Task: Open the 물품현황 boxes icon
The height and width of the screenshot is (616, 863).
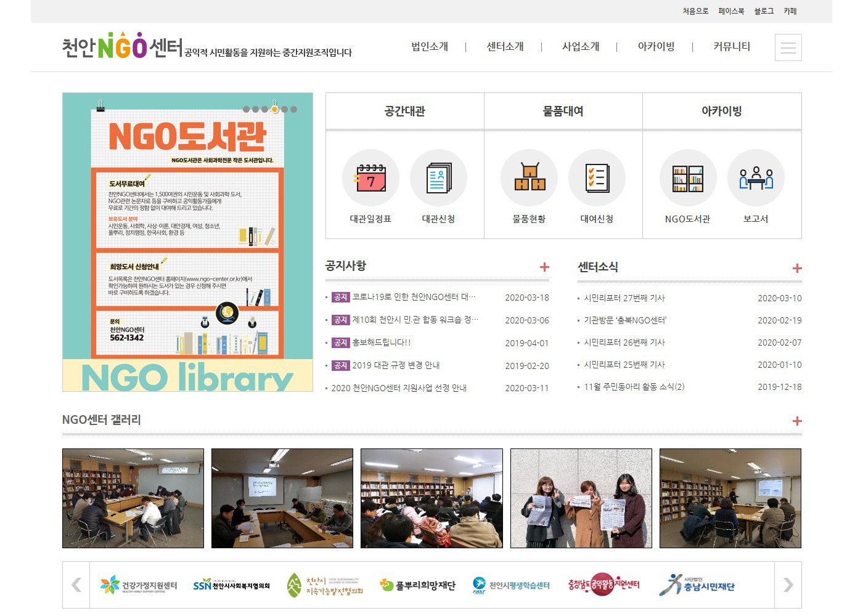Action: tap(529, 178)
